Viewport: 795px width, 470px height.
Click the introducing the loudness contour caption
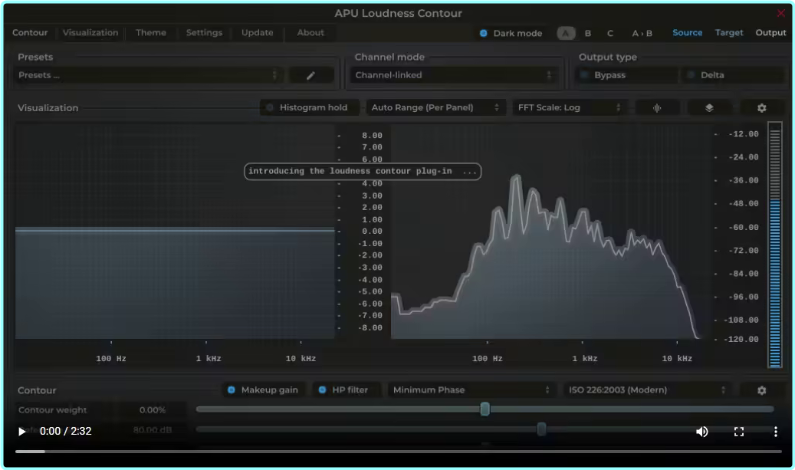click(363, 171)
